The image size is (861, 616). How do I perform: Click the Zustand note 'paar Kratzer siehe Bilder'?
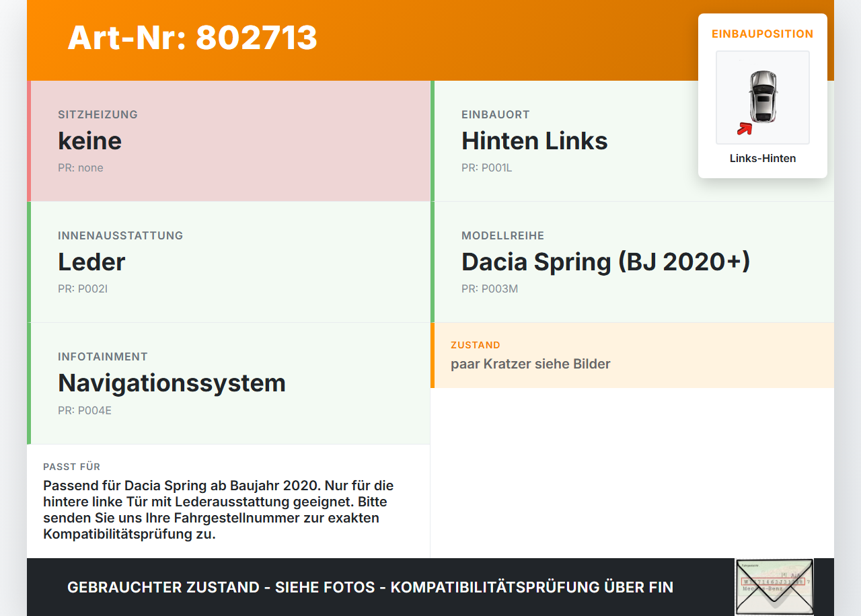531,364
